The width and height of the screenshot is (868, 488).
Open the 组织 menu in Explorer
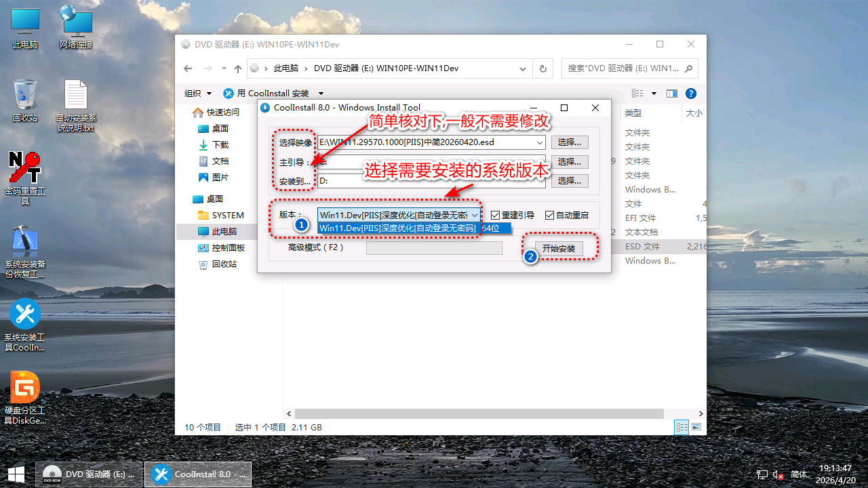tap(198, 94)
